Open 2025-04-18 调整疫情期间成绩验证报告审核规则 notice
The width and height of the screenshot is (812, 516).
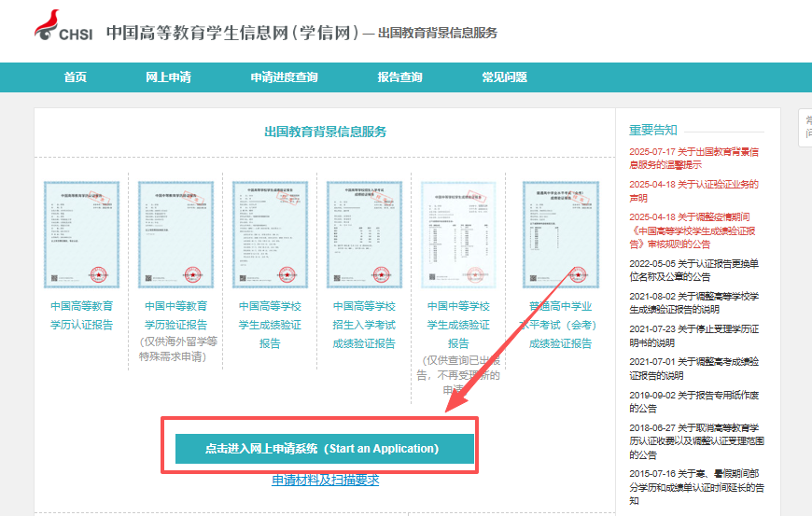pos(693,230)
